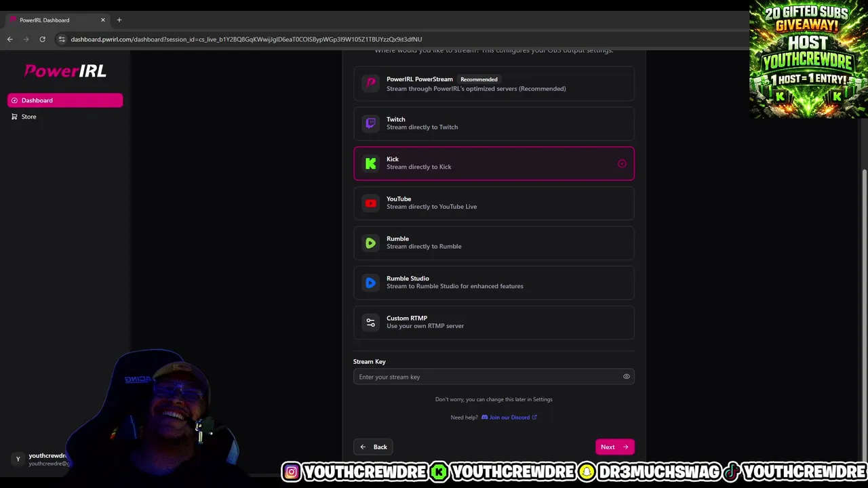This screenshot has height=488, width=868.
Task: Click the PowerIRL PowerStream logo icon
Action: pos(370,83)
